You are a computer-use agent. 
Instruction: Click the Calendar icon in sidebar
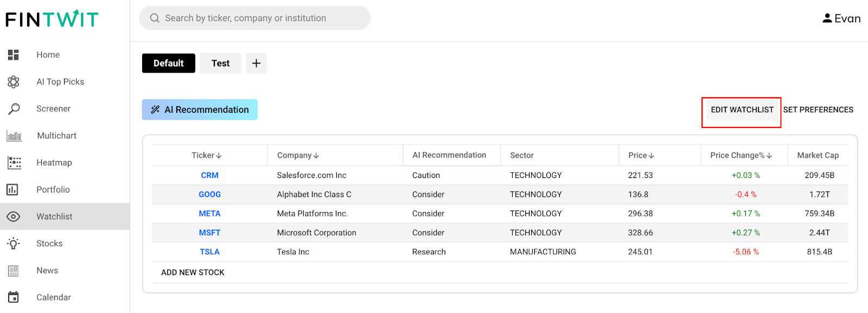[x=14, y=297]
